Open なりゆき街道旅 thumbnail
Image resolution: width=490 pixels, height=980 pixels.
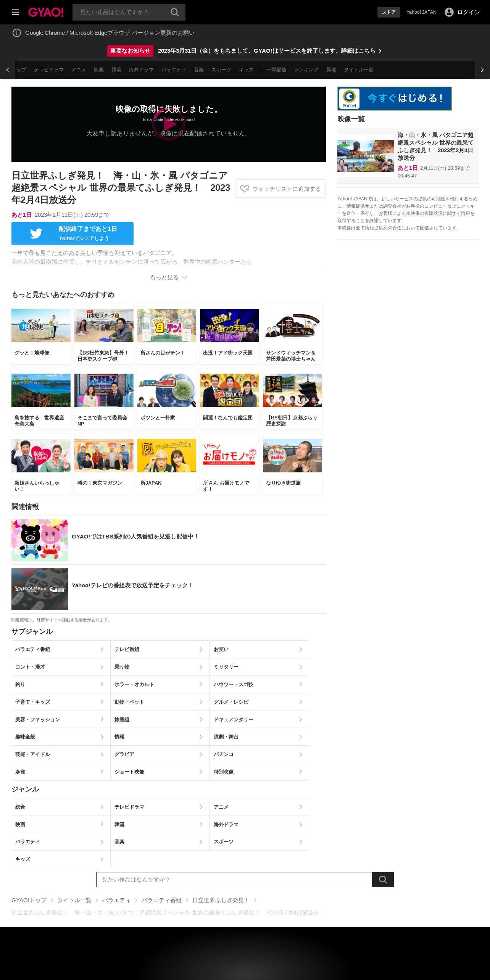pyautogui.click(x=292, y=456)
